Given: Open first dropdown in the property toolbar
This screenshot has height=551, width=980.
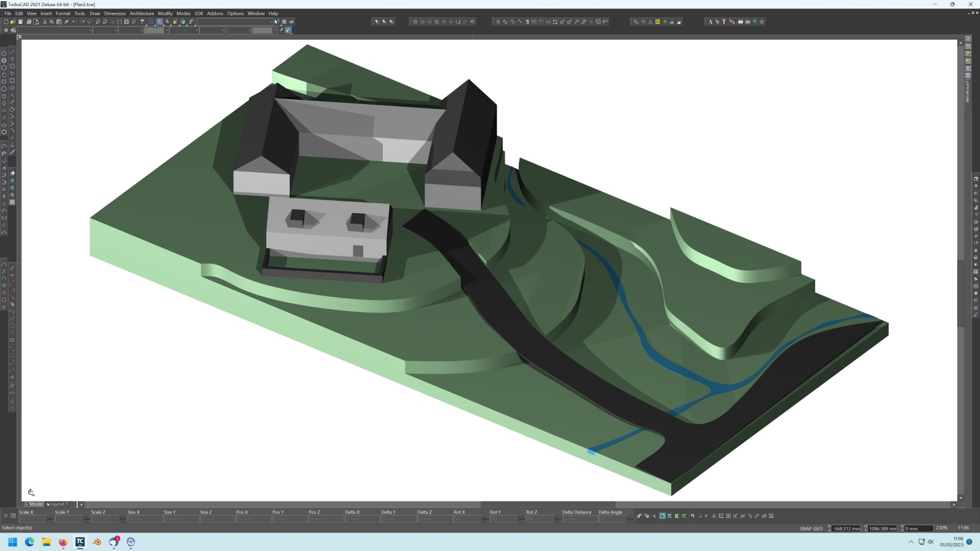Looking at the screenshot, I should point(91,30).
